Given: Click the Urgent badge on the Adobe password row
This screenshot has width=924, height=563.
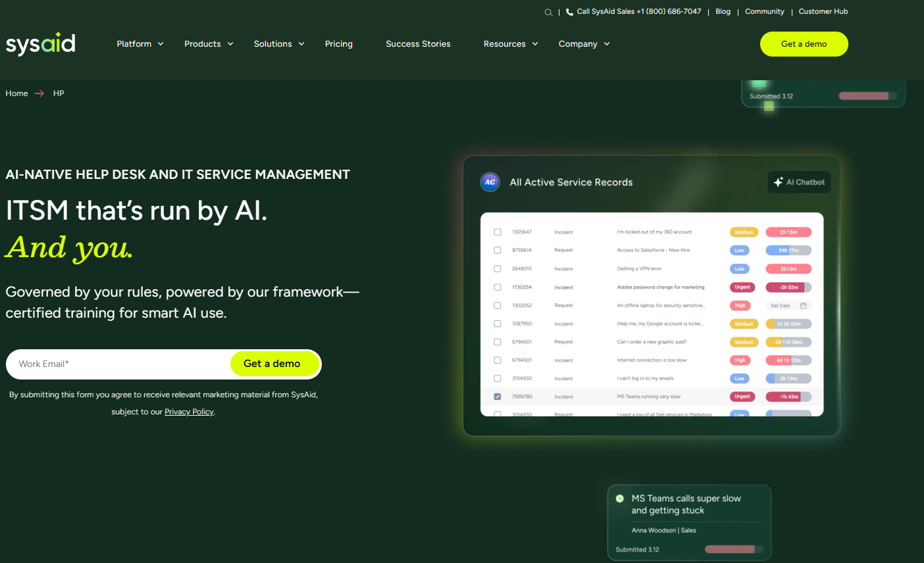Looking at the screenshot, I should [x=742, y=287].
